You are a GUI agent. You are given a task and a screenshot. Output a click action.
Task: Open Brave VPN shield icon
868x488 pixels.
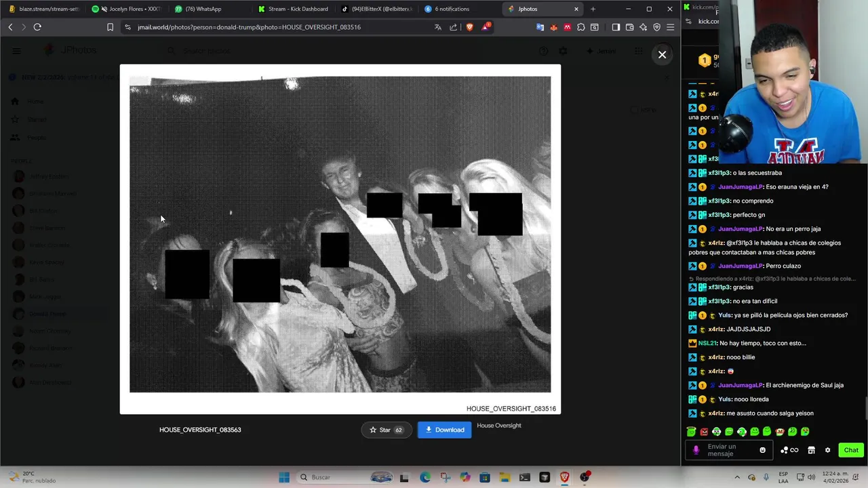tap(656, 27)
